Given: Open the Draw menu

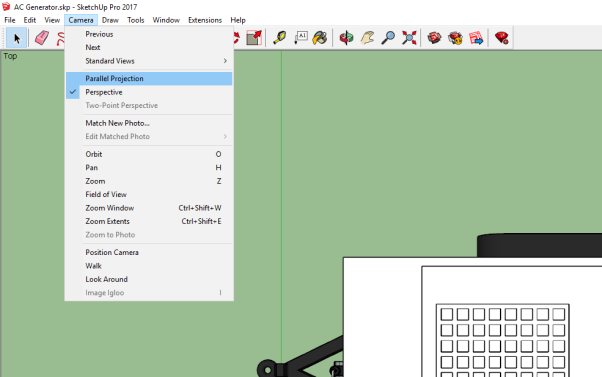Looking at the screenshot, I should pyautogui.click(x=110, y=20).
